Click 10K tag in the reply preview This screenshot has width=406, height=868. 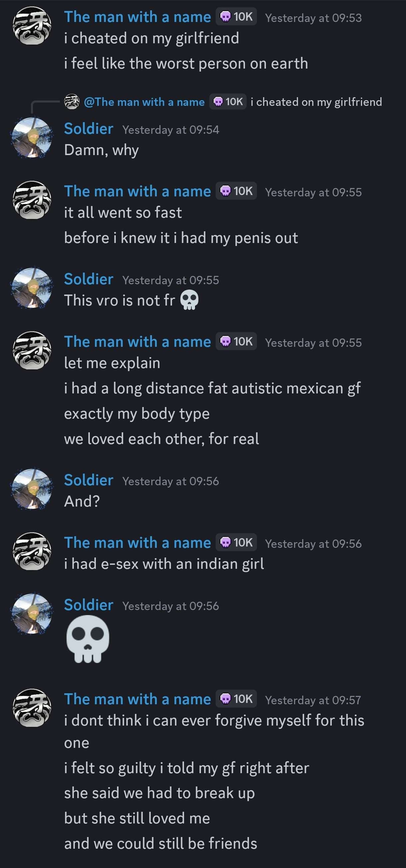point(228,102)
